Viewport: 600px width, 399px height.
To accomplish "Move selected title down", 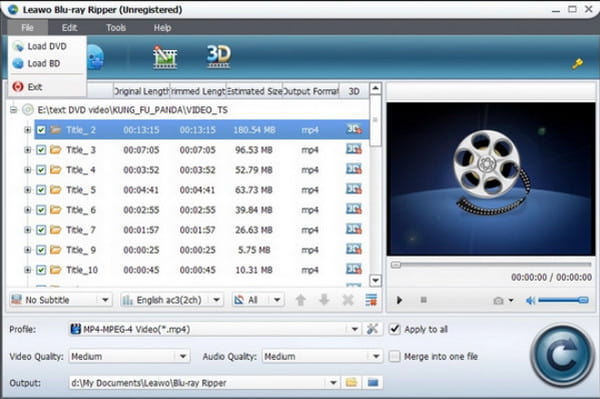I will [324, 300].
